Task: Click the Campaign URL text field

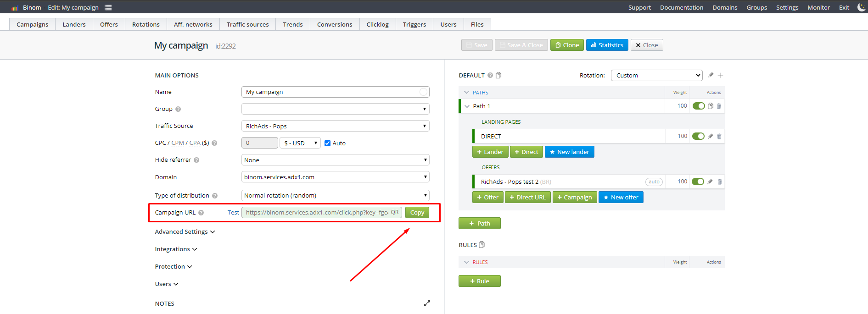Action: [322, 213]
